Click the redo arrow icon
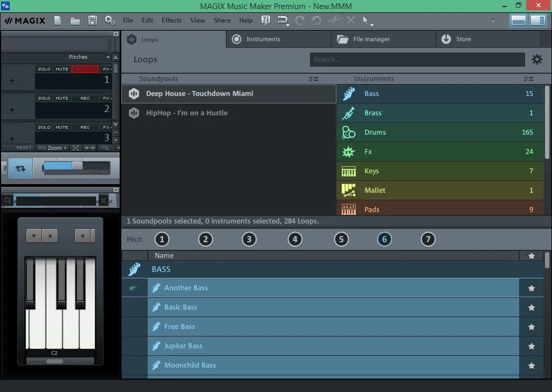This screenshot has height=392, width=552. click(300, 20)
